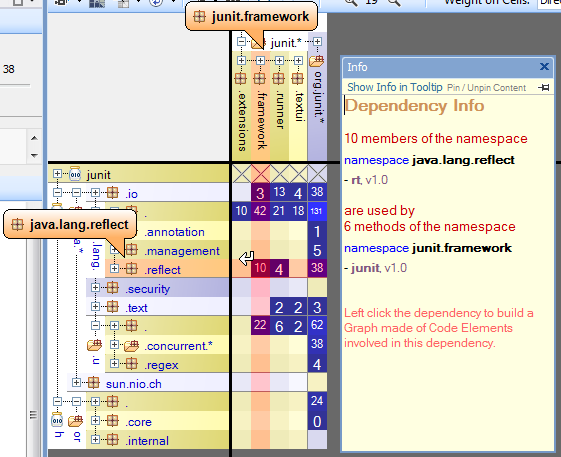
Task: Select the .textui namespace icon in column header
Action: click(298, 78)
